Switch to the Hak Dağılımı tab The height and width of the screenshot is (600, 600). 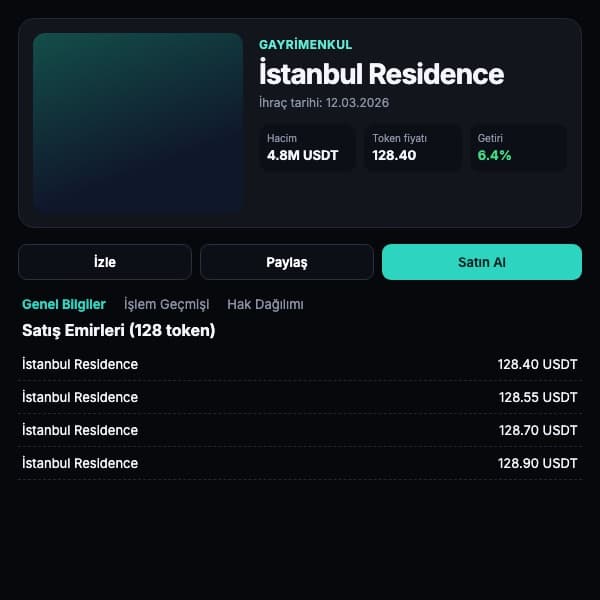[265, 305]
